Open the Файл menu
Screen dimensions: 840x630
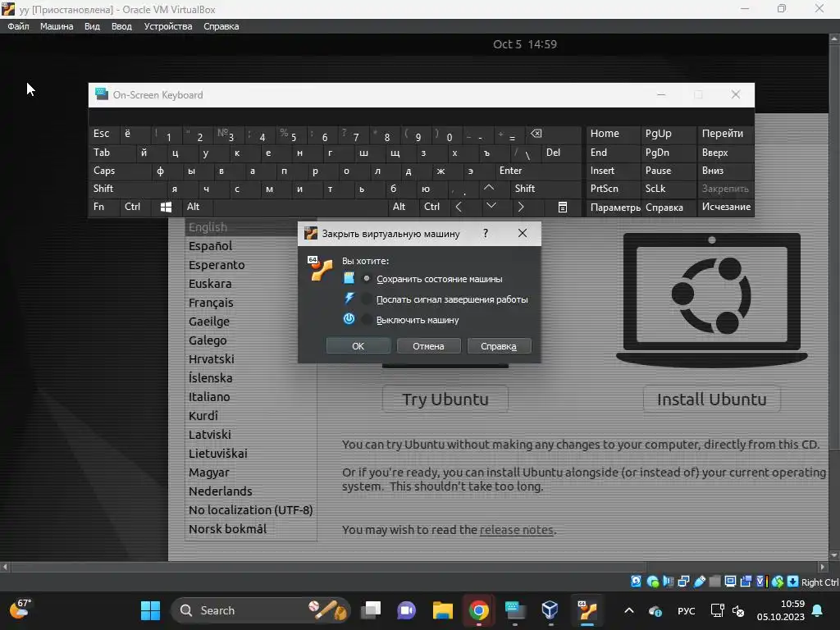[x=18, y=26]
